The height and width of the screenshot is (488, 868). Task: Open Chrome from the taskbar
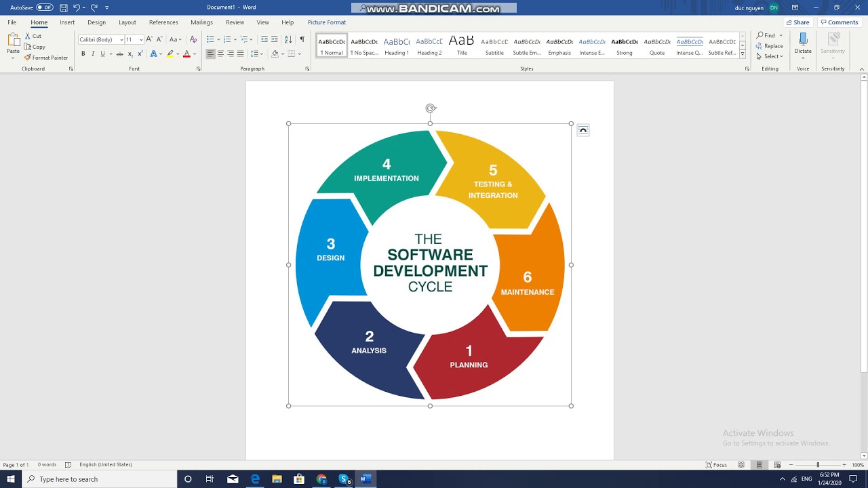click(x=321, y=479)
